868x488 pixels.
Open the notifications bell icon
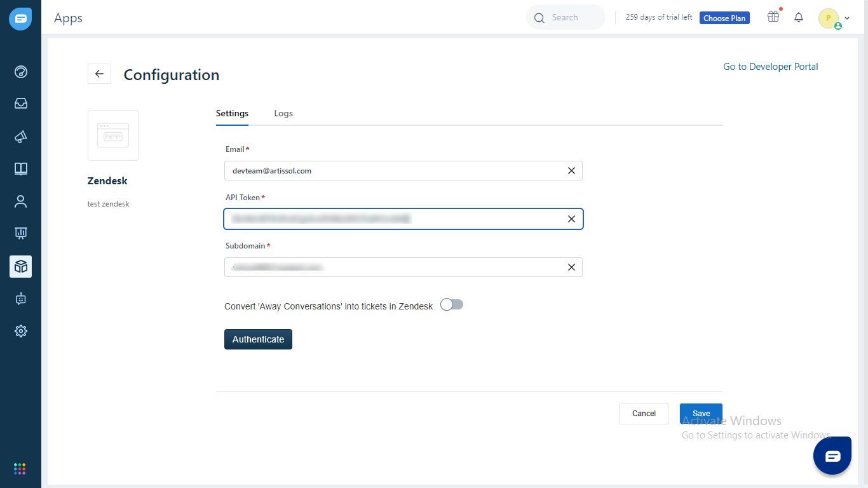[x=799, y=18]
